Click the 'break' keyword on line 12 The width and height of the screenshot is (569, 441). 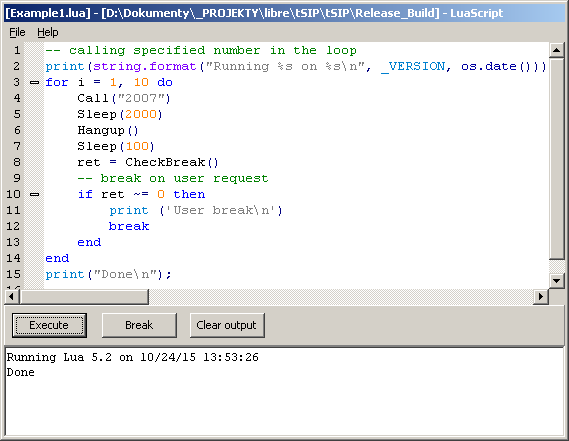(129, 226)
